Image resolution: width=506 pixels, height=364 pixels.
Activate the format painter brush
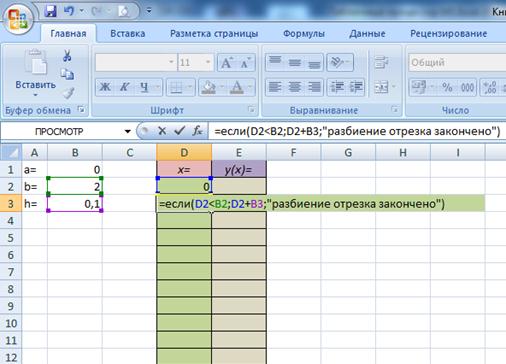68,93
